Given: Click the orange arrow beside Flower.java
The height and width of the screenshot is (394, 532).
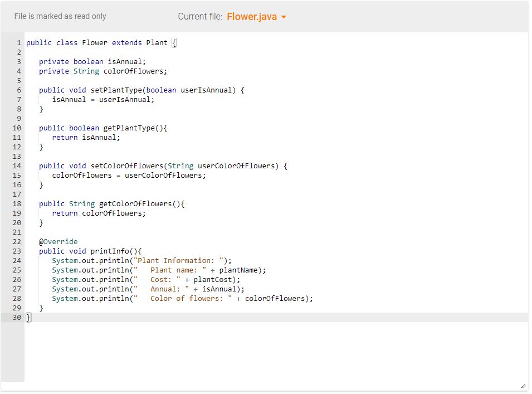Looking at the screenshot, I should click(x=284, y=17).
